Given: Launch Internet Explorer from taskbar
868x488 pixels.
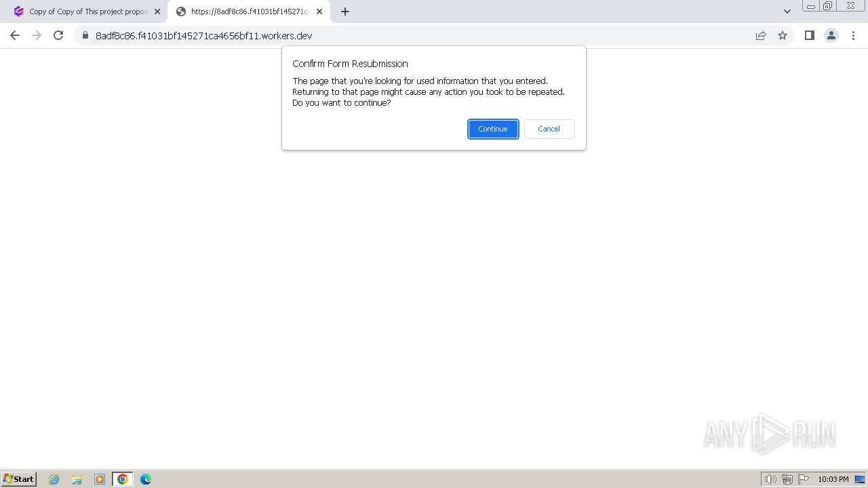Looking at the screenshot, I should (54, 479).
